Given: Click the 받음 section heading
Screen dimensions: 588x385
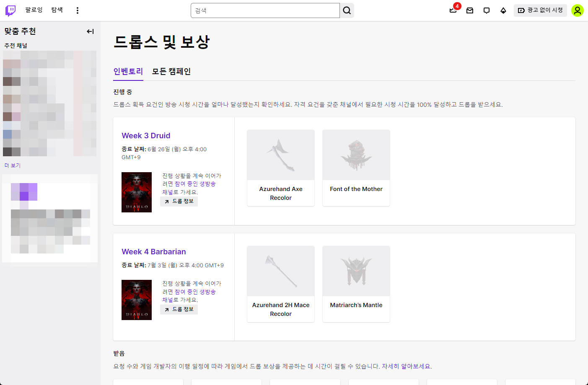Looking at the screenshot, I should pyautogui.click(x=119, y=354).
